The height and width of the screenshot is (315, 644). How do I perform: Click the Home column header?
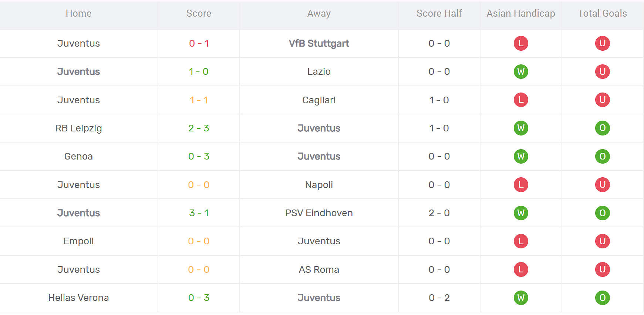(78, 13)
